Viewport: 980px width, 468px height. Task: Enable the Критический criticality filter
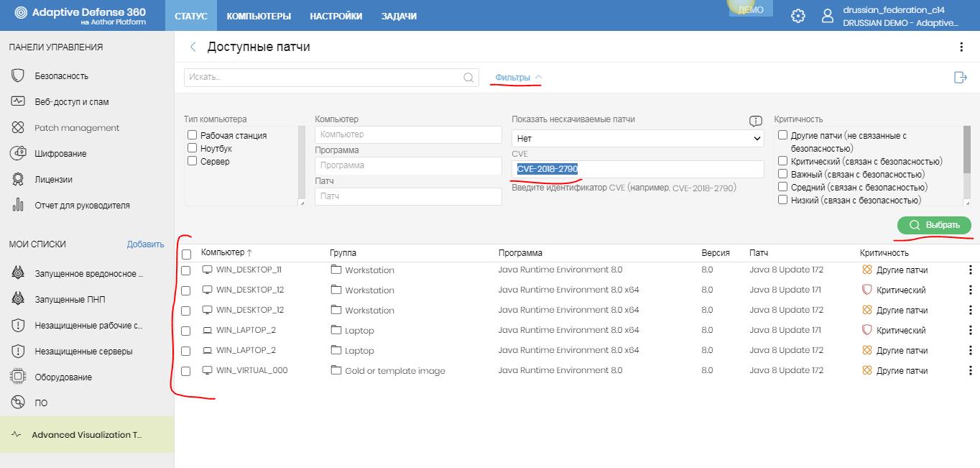783,162
